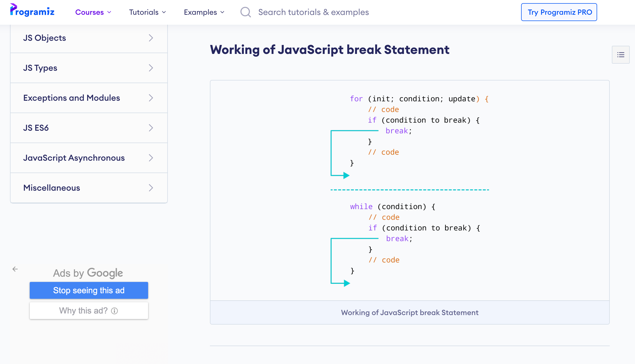Open the table of contents list icon
Viewport: 635px width, 364px height.
621,55
